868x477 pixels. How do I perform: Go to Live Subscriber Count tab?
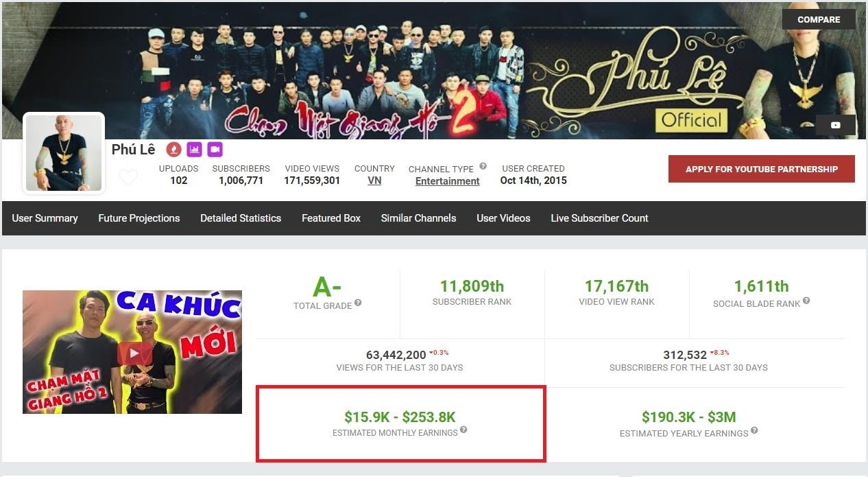click(599, 218)
